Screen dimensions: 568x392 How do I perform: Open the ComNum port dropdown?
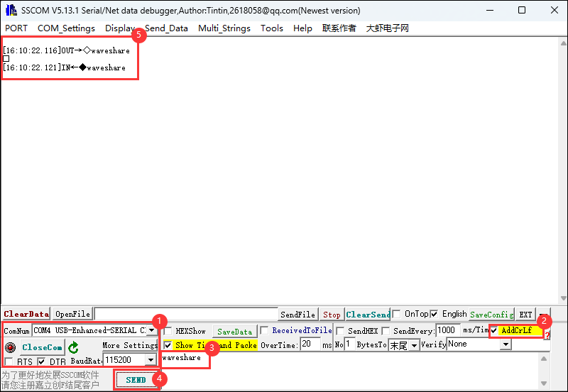pyautogui.click(x=151, y=330)
